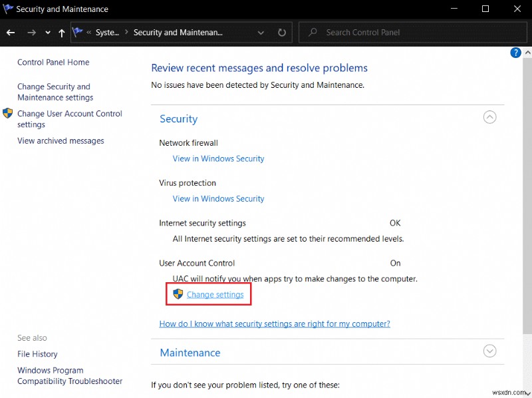Open Help with the question mark icon
The width and height of the screenshot is (532, 398).
(x=515, y=53)
